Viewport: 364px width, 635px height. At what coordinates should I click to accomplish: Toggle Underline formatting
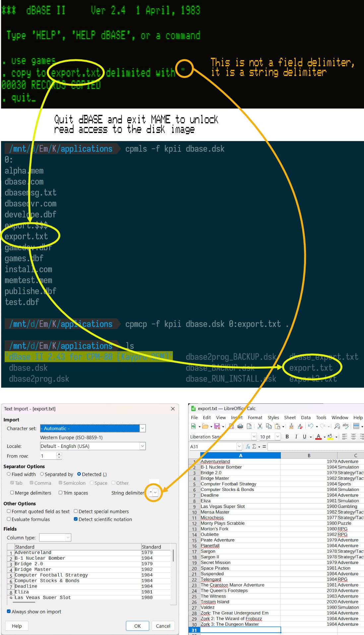tap(304, 437)
